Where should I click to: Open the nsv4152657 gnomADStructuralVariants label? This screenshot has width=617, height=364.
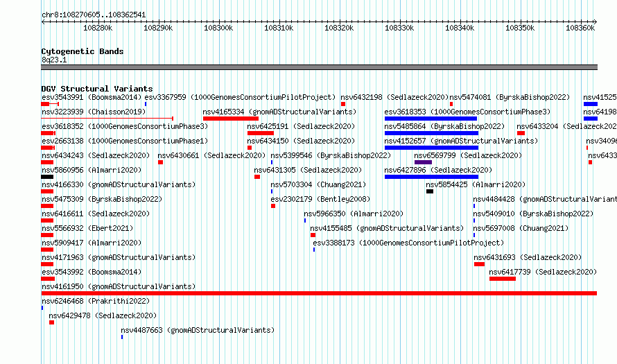461,141
